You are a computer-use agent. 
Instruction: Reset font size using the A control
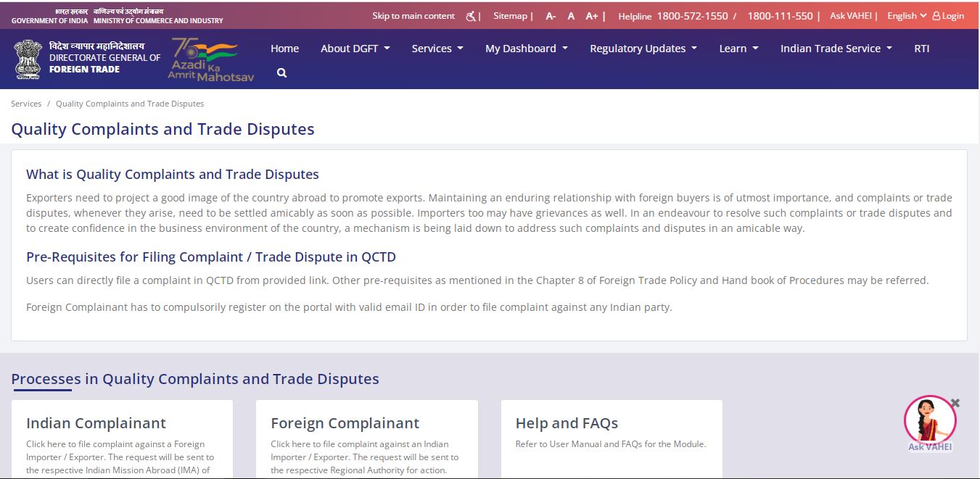pos(571,15)
